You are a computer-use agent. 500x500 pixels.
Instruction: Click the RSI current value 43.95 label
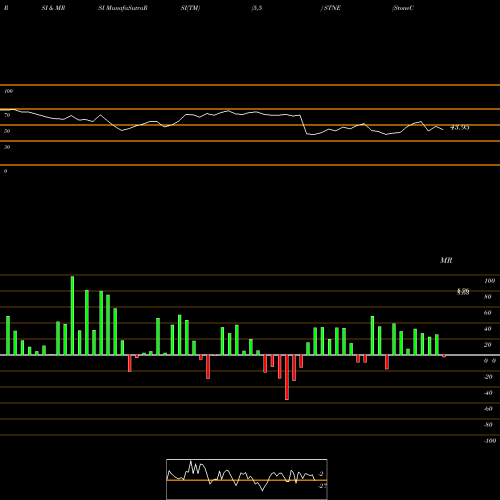(x=460, y=127)
